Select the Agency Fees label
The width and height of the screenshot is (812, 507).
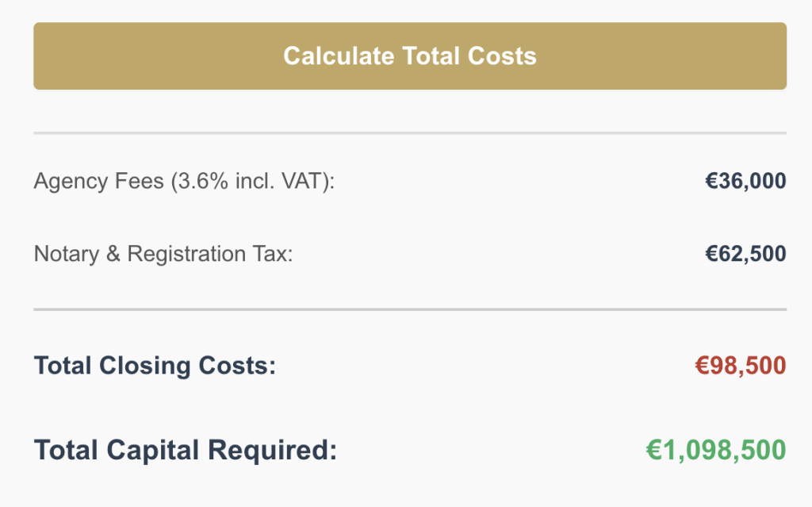click(x=184, y=182)
